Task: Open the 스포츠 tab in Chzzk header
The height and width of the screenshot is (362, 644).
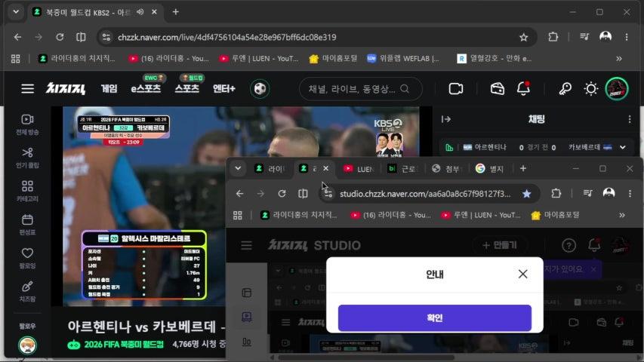Action: pos(187,89)
